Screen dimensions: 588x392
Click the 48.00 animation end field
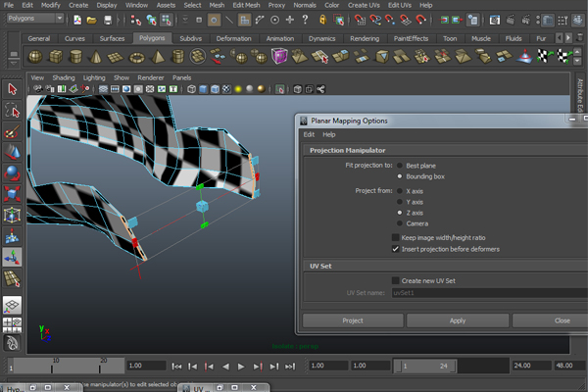[x=568, y=366]
